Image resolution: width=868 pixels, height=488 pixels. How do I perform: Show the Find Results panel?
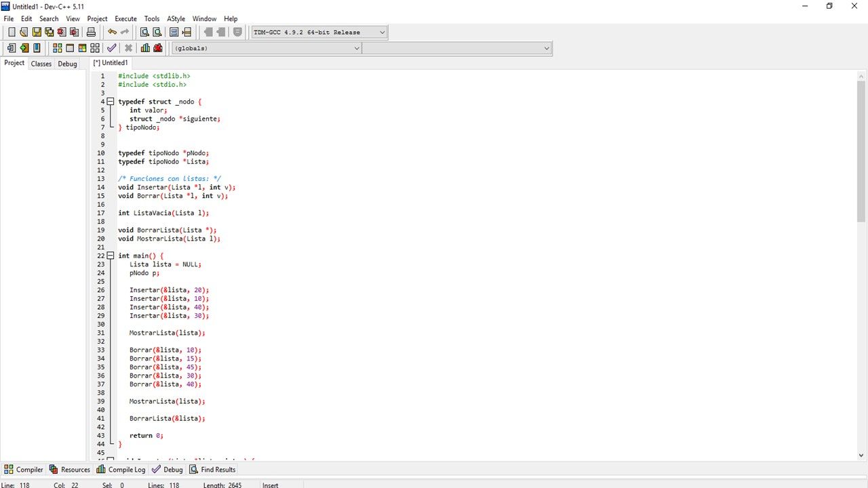click(212, 469)
